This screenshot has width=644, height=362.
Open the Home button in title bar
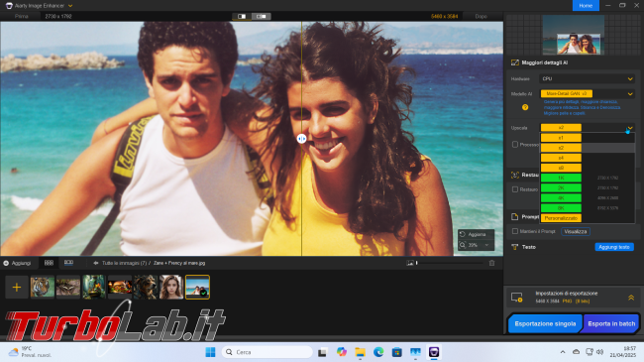click(x=586, y=6)
